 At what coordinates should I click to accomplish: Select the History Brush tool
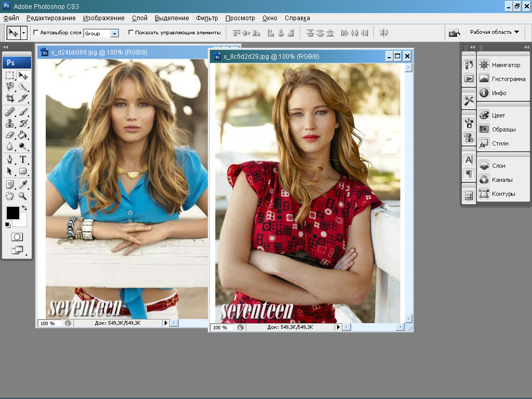click(x=23, y=124)
